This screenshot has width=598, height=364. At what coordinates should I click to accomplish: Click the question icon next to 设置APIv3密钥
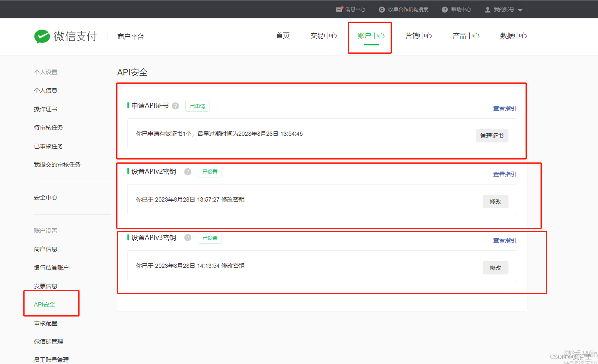(187, 237)
